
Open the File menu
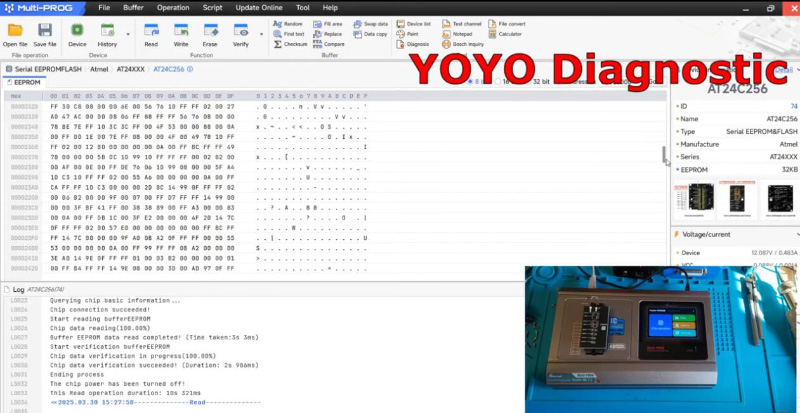pyautogui.click(x=104, y=8)
